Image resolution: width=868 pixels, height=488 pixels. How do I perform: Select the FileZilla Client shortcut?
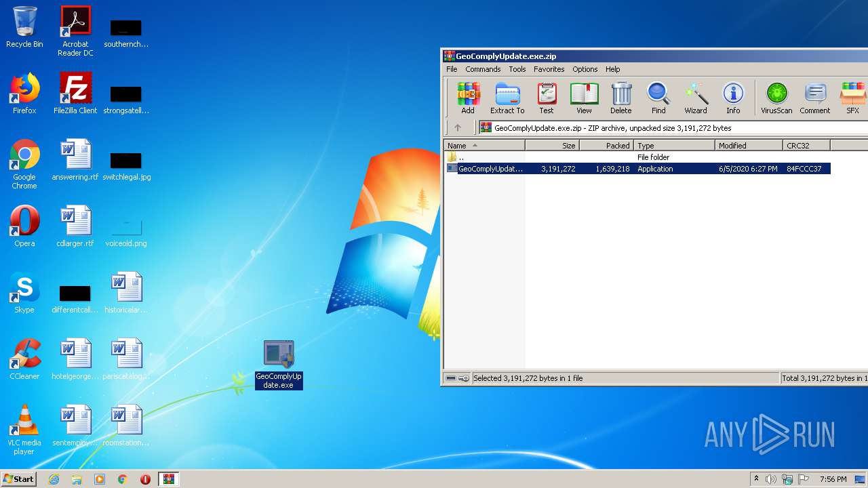point(75,94)
